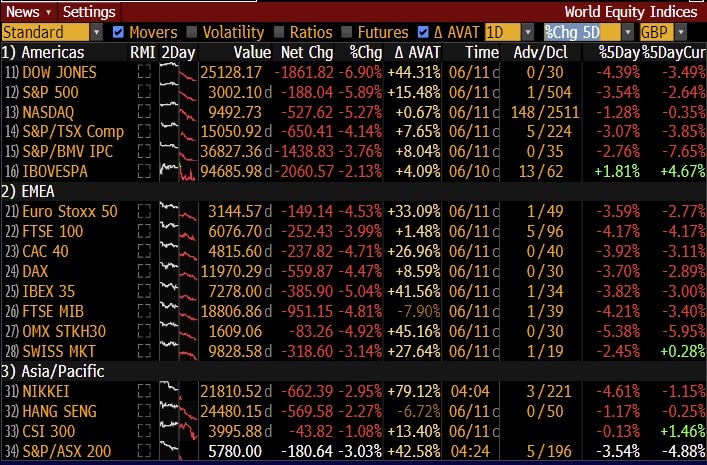Sort by the %Chg column header
The width and height of the screenshot is (707, 465).
coord(366,52)
